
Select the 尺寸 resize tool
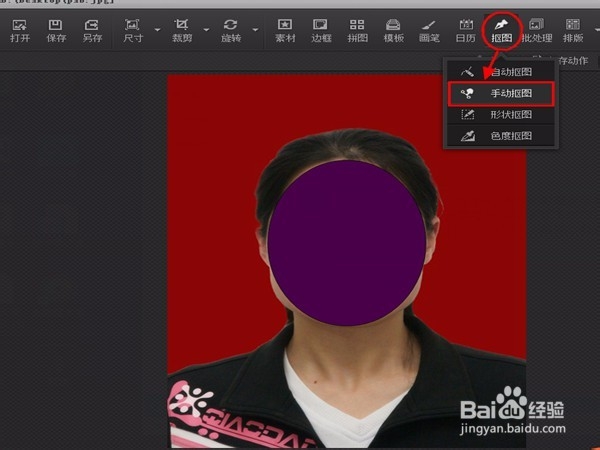pos(133,31)
